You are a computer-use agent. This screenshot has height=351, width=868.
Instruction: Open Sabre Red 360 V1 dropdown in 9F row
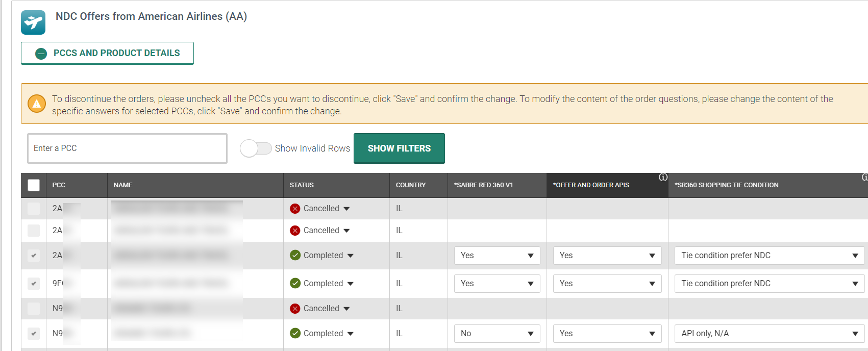pyautogui.click(x=497, y=284)
